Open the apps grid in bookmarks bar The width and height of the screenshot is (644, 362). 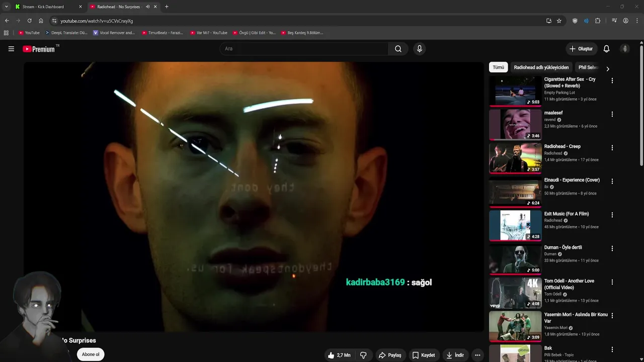coord(6,33)
